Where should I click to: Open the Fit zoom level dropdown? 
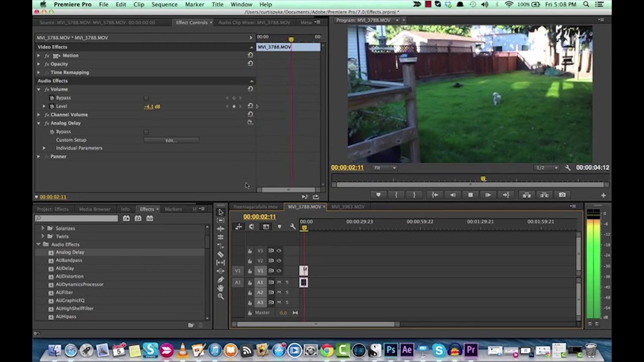pos(385,167)
